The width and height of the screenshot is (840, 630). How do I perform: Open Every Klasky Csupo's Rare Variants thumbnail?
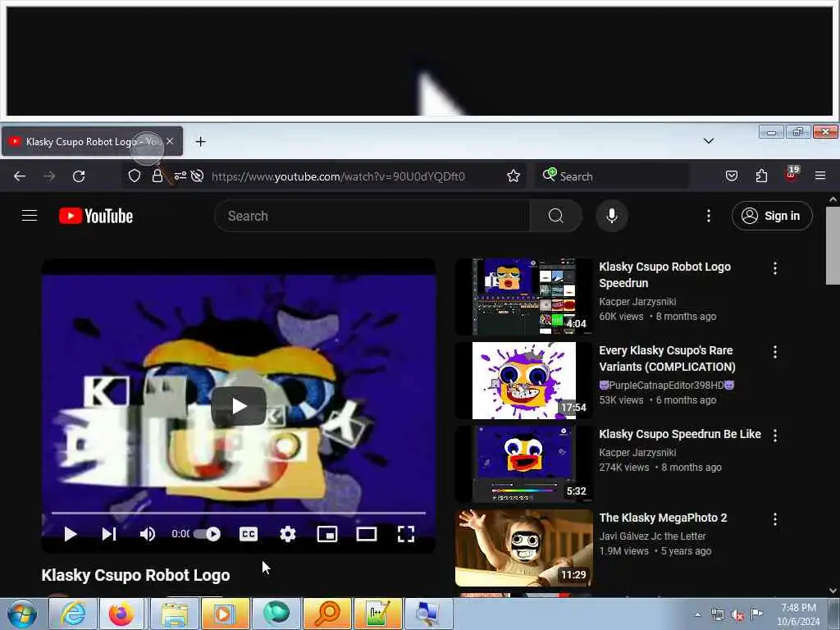pos(524,381)
